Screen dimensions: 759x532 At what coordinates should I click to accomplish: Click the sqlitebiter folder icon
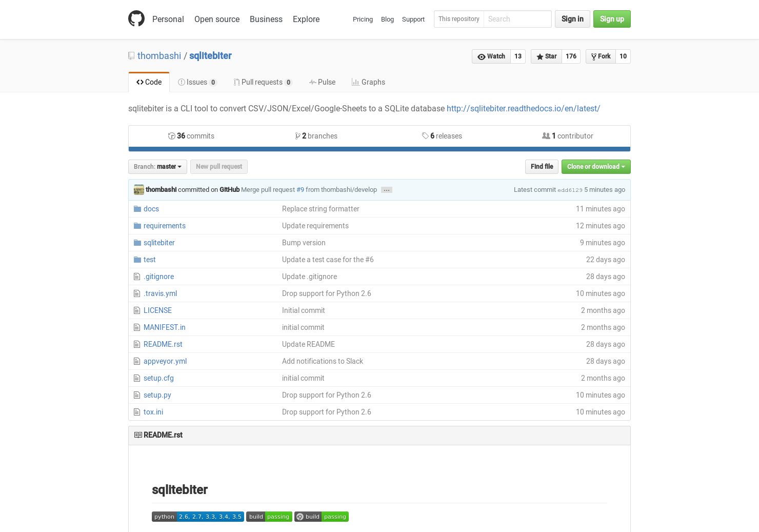[x=137, y=243]
